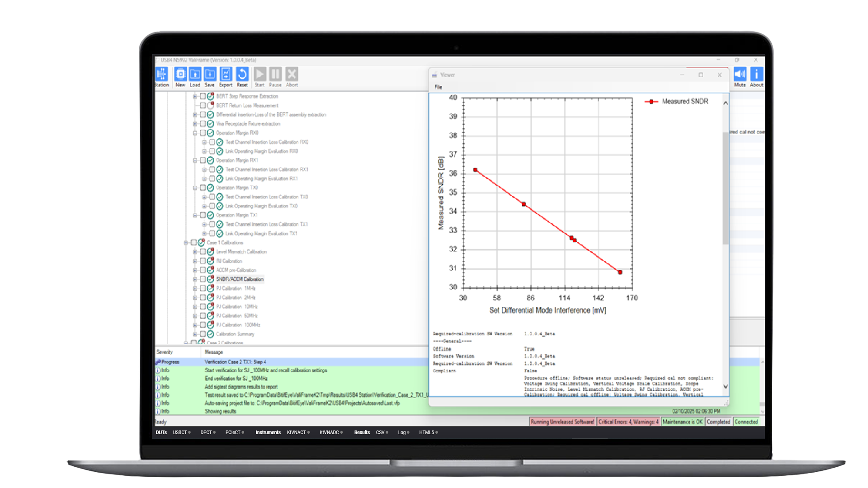Expand the Operation Margin RX0 node
The width and height of the screenshot is (868, 488).
194,133
